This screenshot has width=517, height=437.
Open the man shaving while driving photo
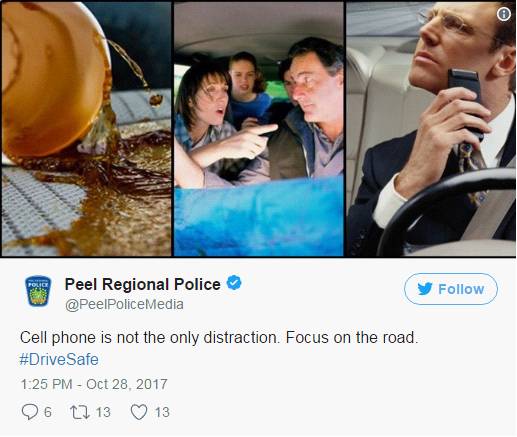[x=431, y=129]
